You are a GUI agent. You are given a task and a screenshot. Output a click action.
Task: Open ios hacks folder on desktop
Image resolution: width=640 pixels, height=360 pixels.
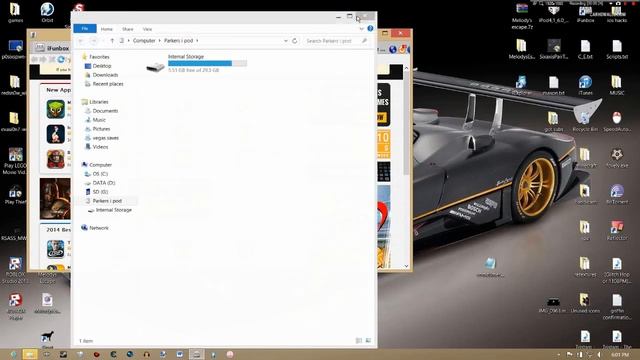point(617,13)
